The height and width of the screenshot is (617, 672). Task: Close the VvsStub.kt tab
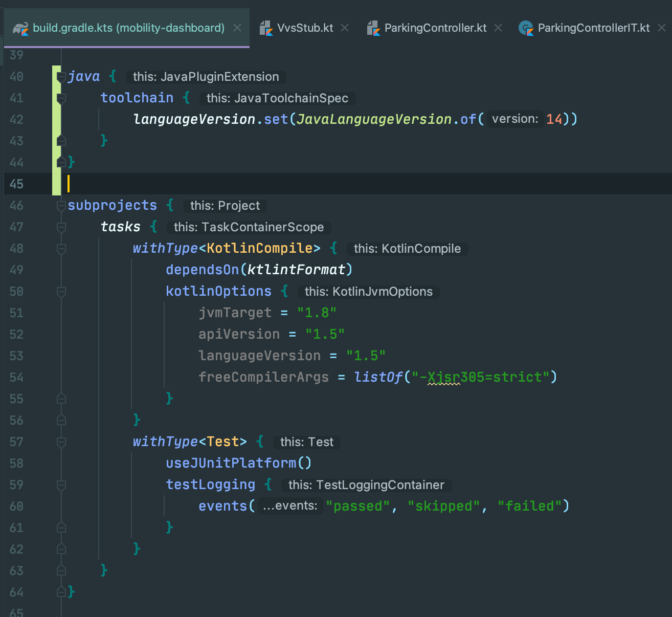[345, 28]
